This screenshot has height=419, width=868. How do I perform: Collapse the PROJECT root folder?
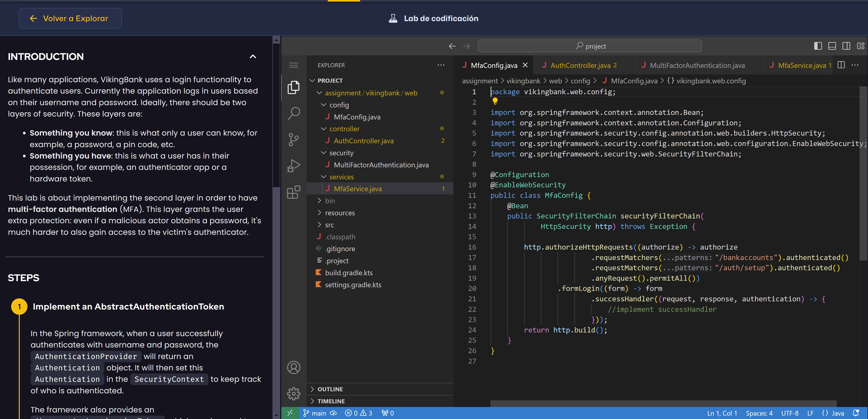point(312,81)
